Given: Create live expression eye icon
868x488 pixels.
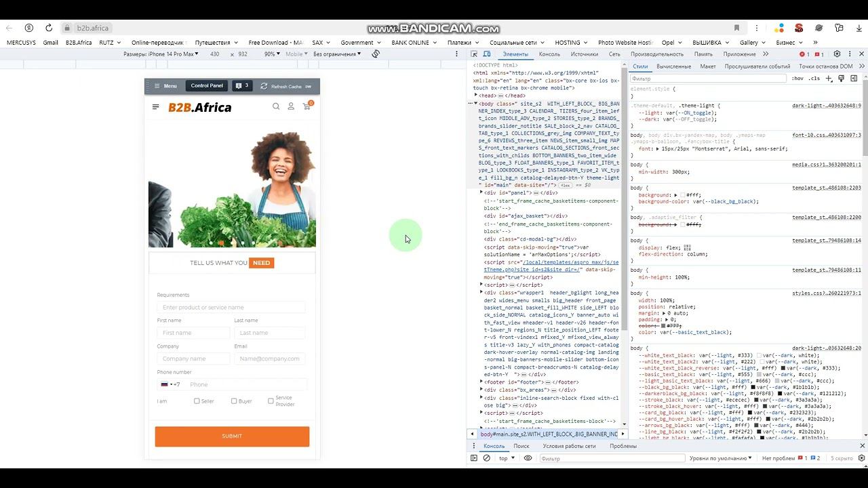Looking at the screenshot, I should tap(528, 458).
